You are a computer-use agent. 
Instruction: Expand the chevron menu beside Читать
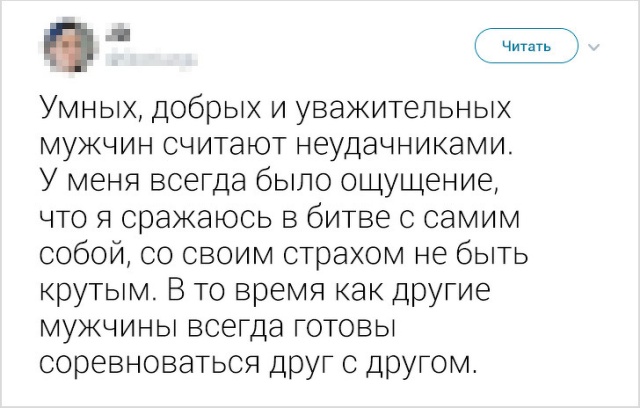click(x=594, y=47)
